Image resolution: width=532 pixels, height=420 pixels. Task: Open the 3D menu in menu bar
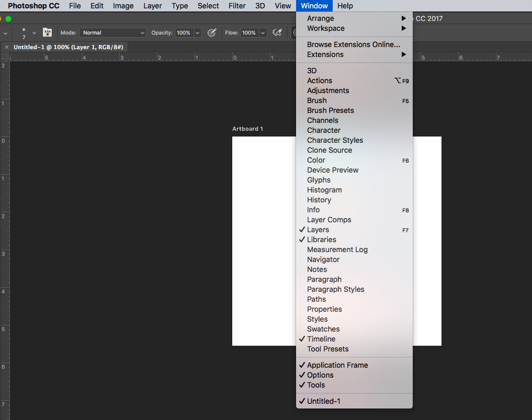260,6
